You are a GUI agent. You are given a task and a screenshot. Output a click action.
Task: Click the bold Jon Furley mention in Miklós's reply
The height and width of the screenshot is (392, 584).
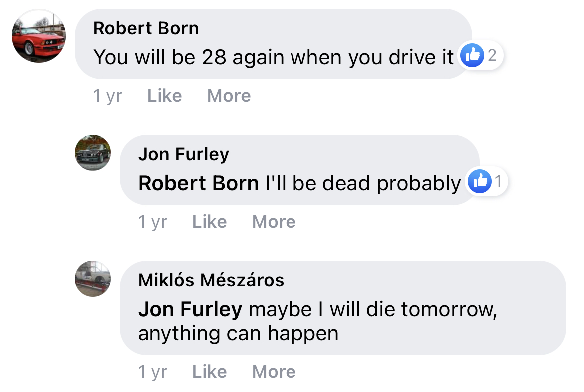[x=190, y=310]
